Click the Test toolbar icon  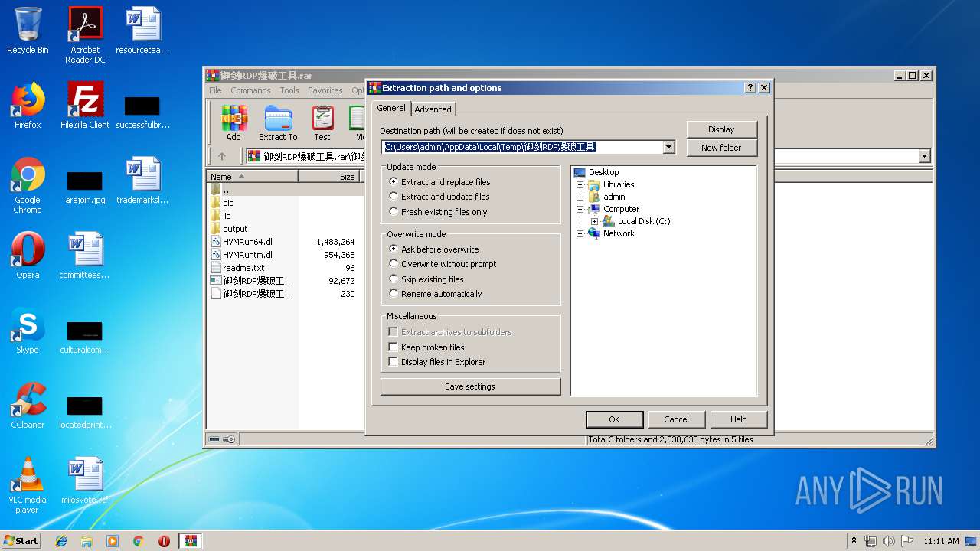point(322,123)
